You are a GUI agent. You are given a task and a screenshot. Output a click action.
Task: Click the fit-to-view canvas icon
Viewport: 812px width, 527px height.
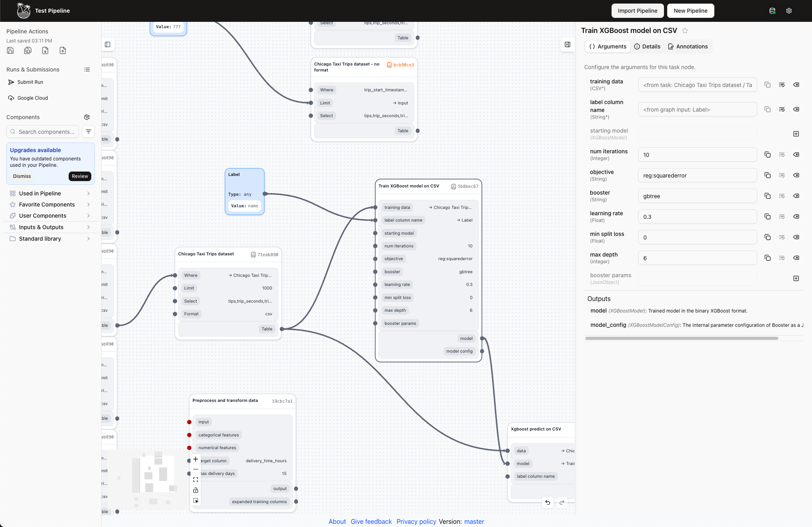pyautogui.click(x=196, y=479)
